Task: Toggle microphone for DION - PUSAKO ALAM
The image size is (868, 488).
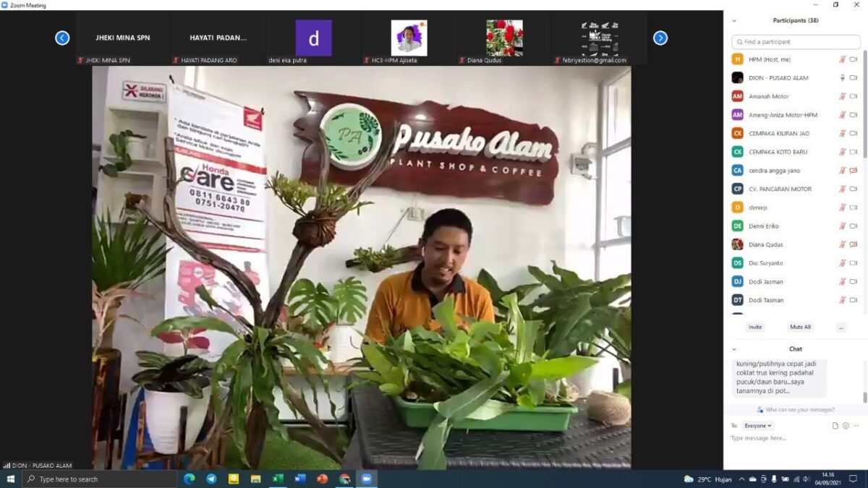Action: pyautogui.click(x=842, y=78)
